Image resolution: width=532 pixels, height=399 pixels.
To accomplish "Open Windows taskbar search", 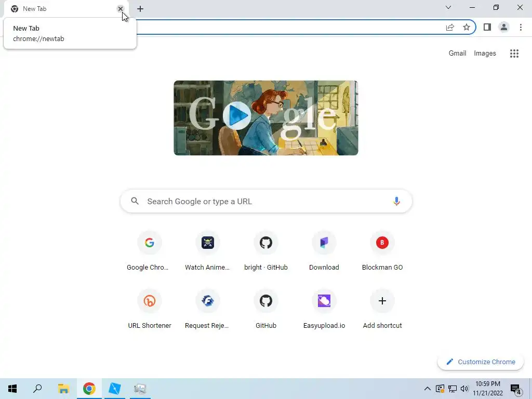I will click(x=37, y=389).
